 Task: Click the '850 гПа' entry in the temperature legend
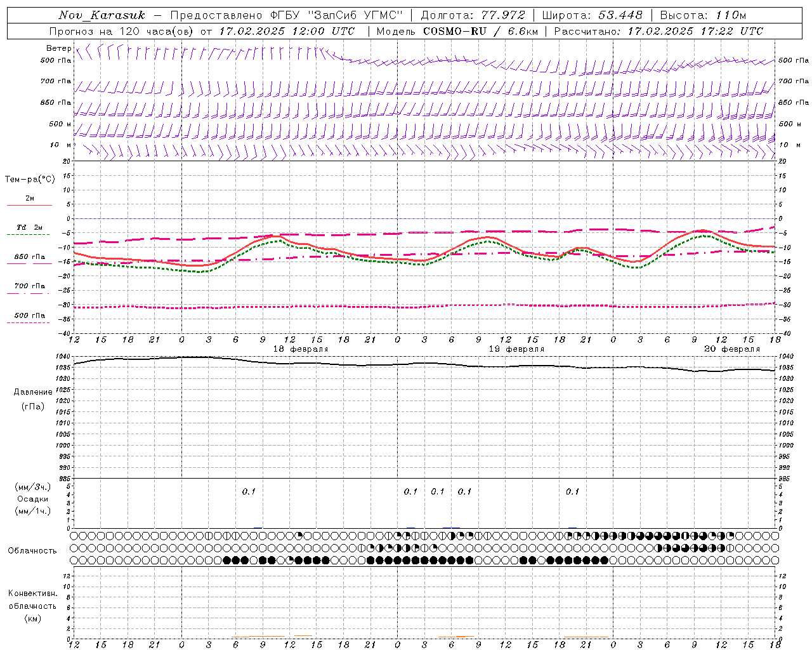(x=30, y=257)
